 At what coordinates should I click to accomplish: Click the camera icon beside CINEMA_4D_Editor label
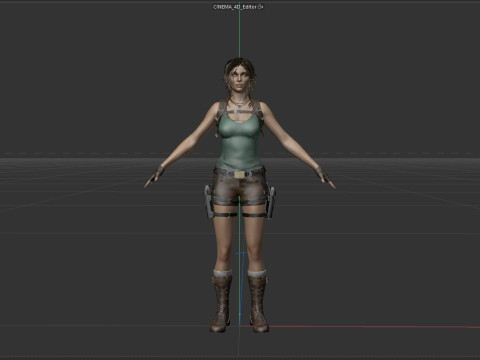point(260,7)
